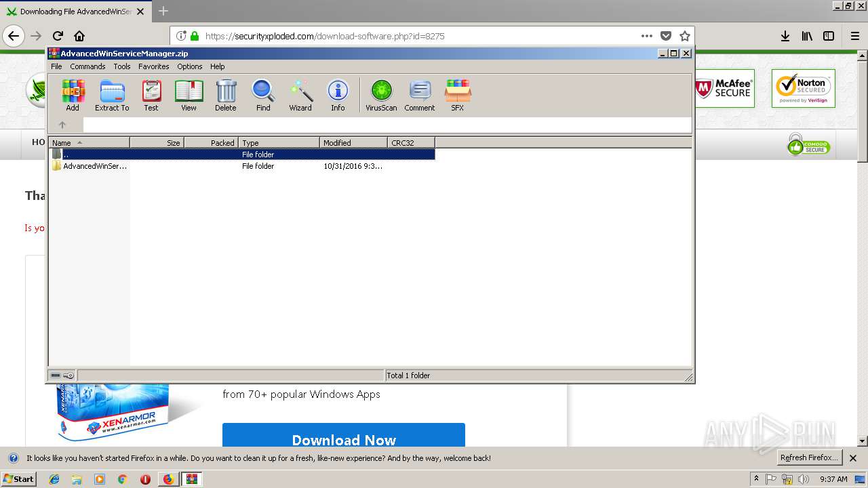
Task: Reload the Firefox page
Action: [x=58, y=36]
